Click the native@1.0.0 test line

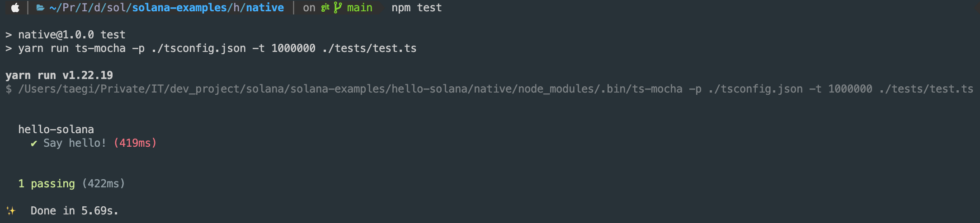(71, 35)
